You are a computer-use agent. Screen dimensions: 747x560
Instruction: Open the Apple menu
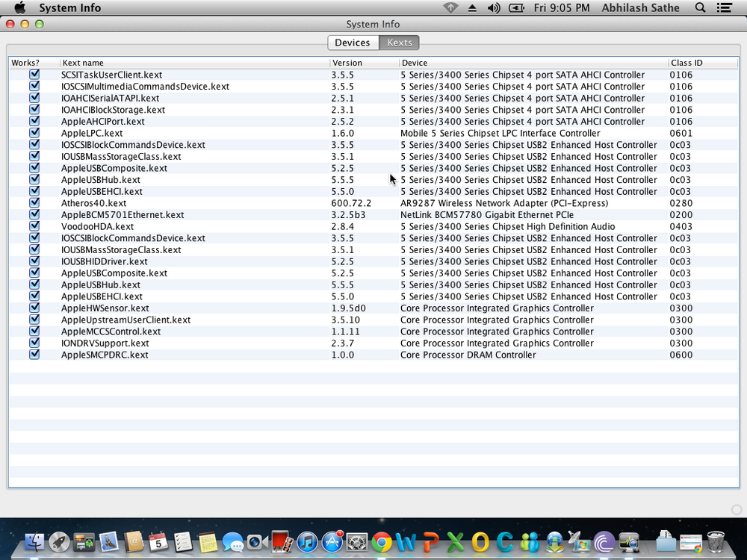(x=20, y=8)
